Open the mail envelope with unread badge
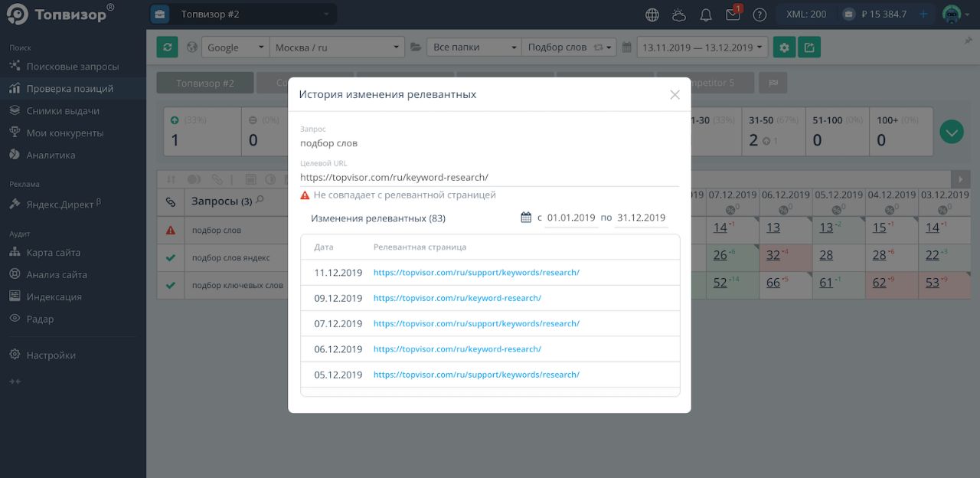 tap(733, 14)
